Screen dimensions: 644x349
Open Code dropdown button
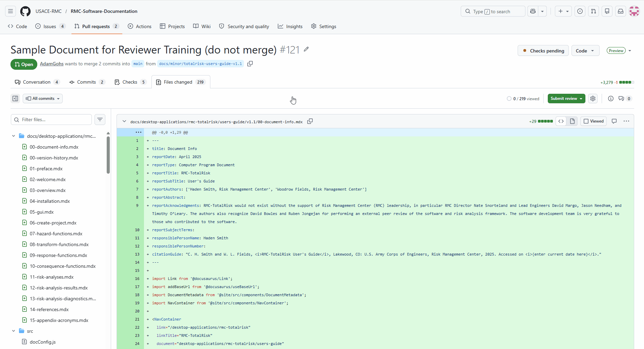click(585, 51)
